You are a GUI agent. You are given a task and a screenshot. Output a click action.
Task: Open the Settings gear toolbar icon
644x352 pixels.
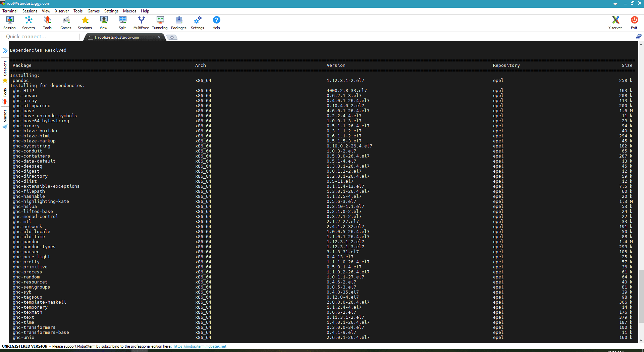198,23
